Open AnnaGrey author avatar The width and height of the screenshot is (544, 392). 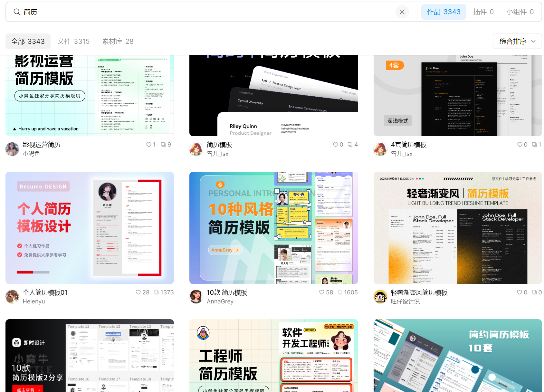[196, 297]
